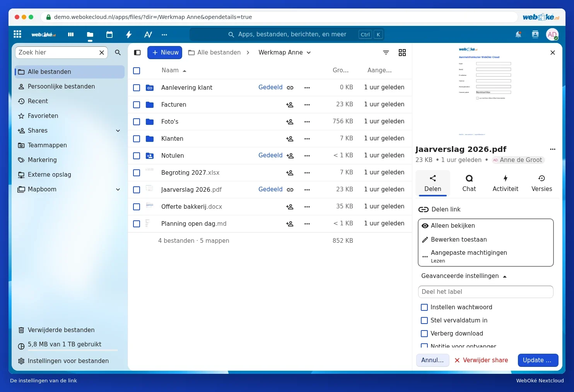Toggle the file navigation sidebar icon
Screen dimensions: 574x392
(x=137, y=53)
